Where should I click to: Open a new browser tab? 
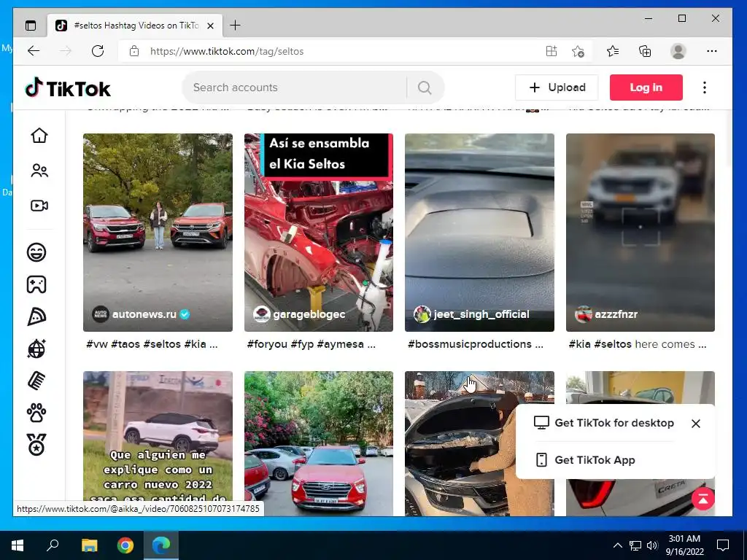235,26
